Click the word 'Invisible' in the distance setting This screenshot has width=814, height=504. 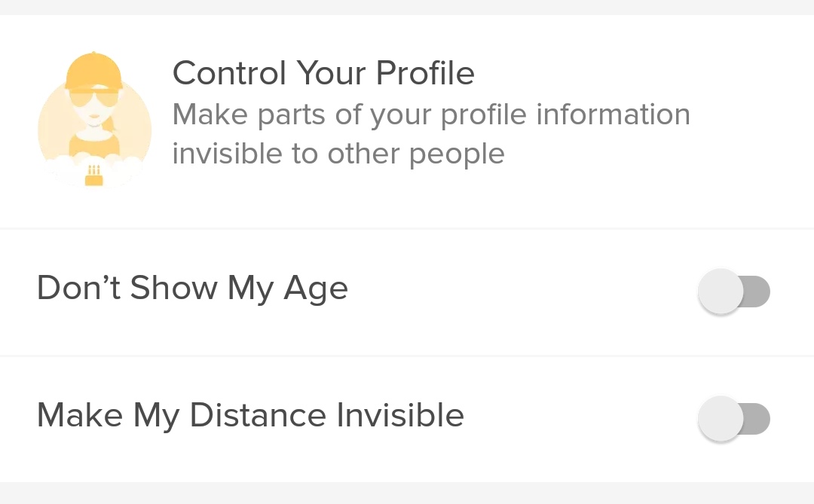click(x=399, y=416)
